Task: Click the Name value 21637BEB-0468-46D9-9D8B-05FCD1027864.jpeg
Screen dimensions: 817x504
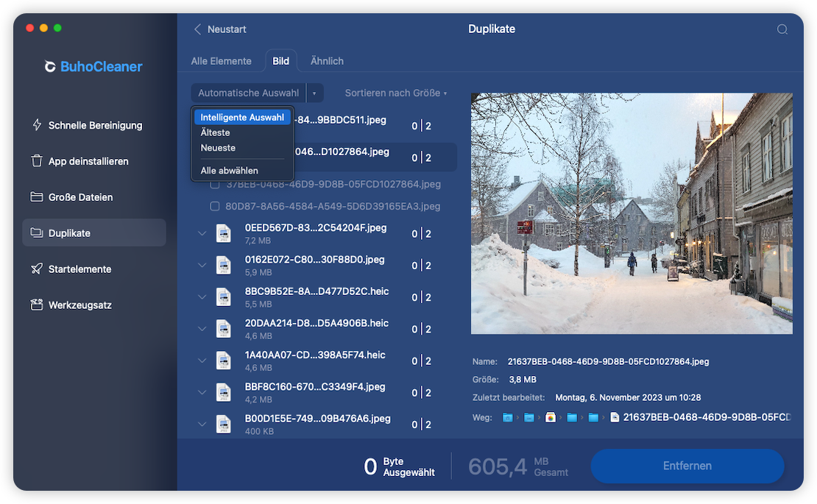Action: 608,361
